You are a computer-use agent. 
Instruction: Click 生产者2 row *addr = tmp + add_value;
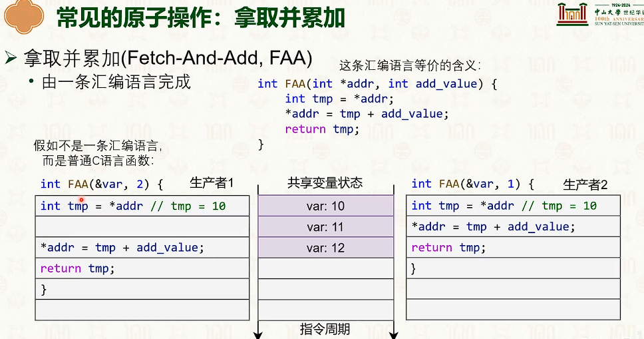[x=513, y=226]
